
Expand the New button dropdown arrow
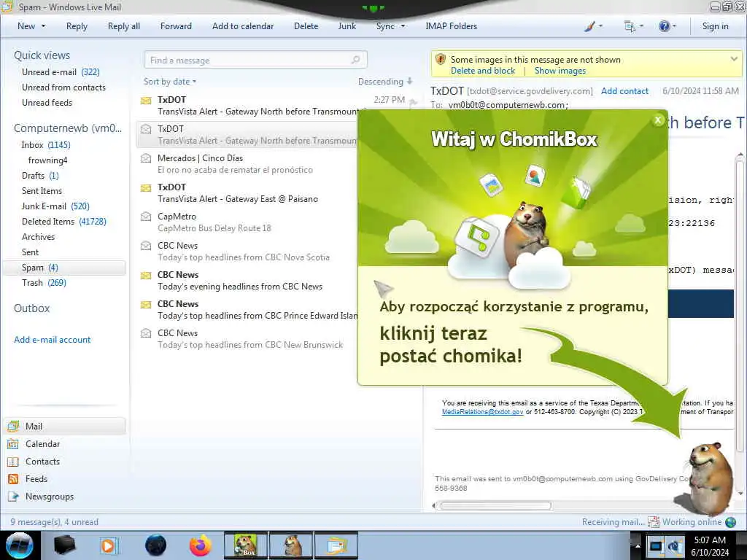(43, 26)
